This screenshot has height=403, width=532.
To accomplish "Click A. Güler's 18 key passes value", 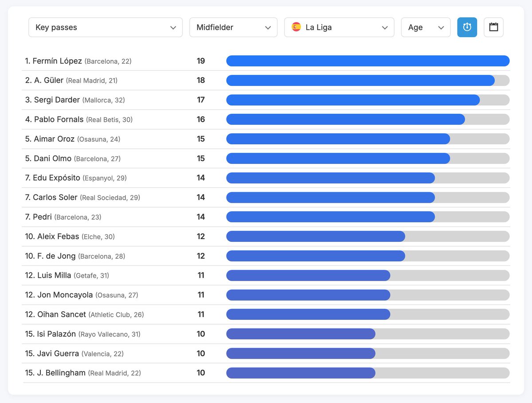I will tap(201, 80).
